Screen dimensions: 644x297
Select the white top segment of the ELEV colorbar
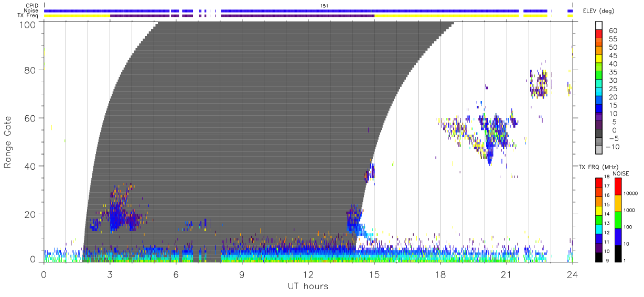point(599,26)
